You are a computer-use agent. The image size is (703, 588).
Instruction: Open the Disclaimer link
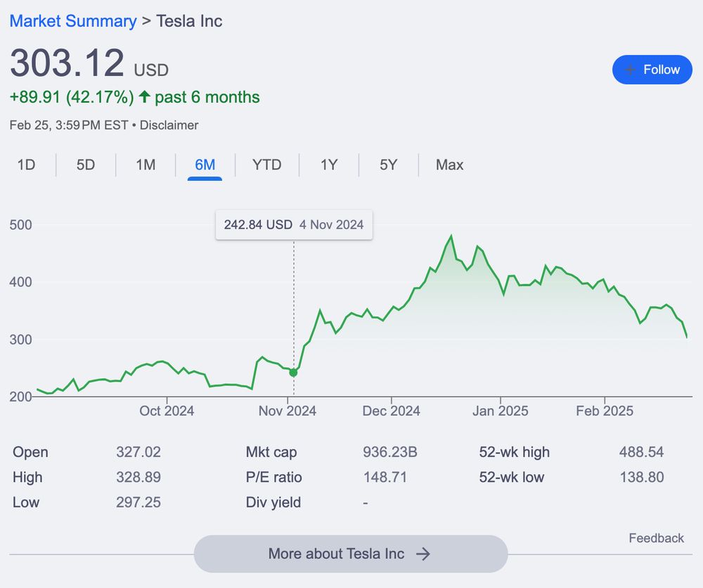point(169,125)
